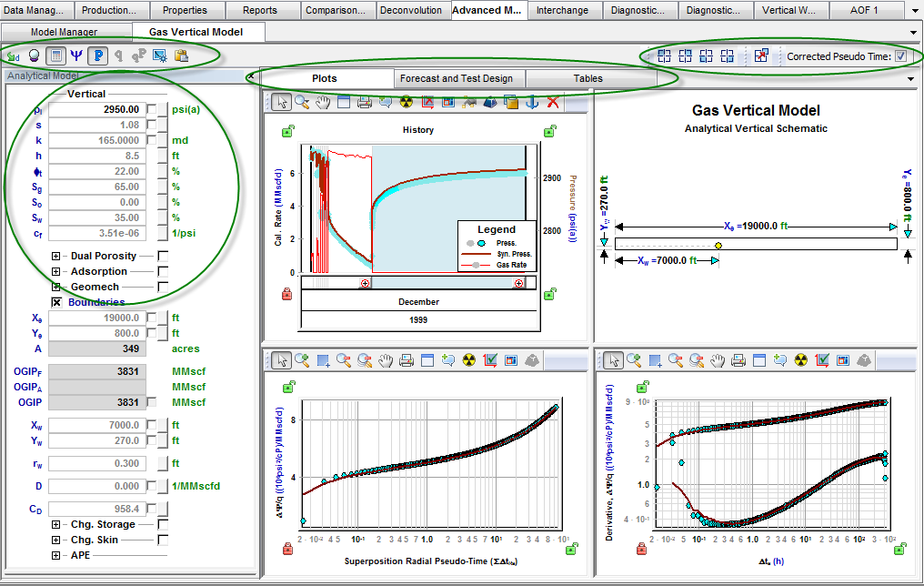
Task: Uncheck the Boundaries checkbox
Action: (56, 302)
